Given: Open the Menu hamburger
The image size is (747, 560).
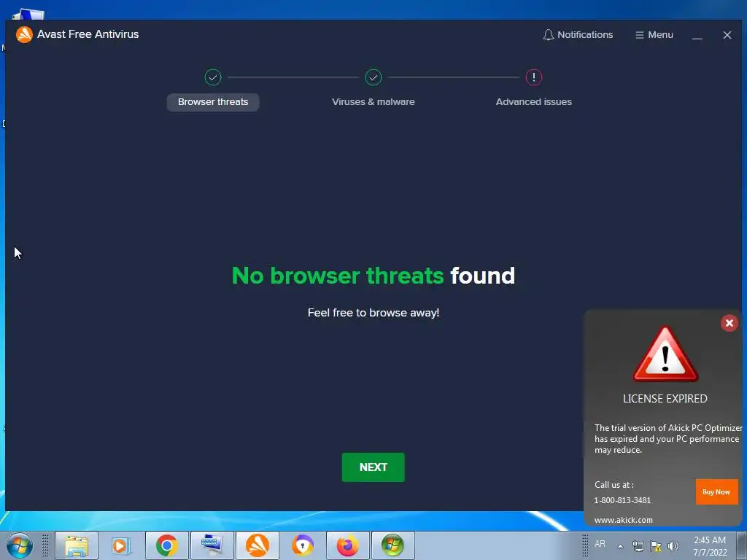Looking at the screenshot, I should coord(654,35).
